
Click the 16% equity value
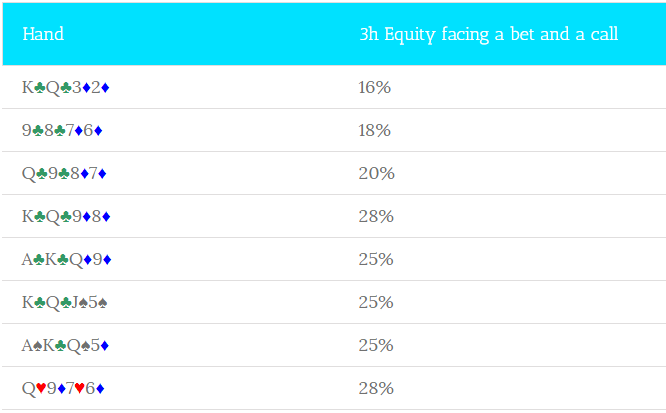374,88
